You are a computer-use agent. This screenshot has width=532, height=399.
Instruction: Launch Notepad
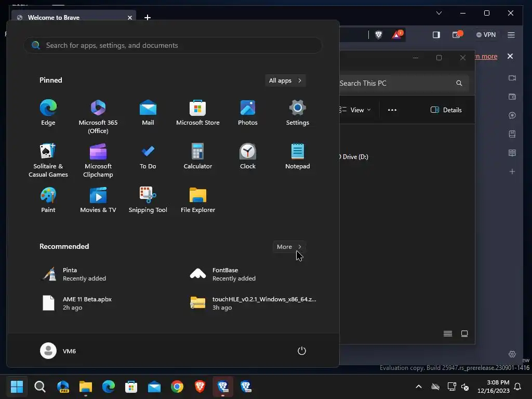point(298,157)
